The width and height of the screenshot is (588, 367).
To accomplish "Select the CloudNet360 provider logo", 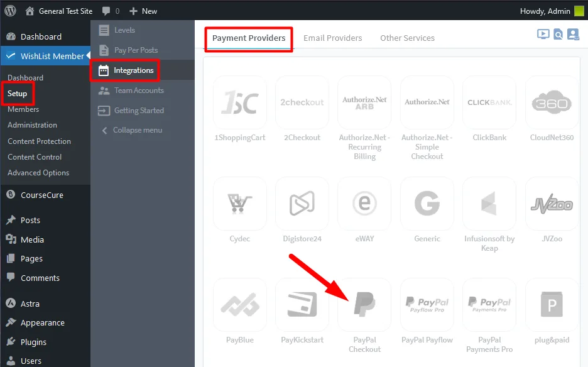I will [x=552, y=102].
